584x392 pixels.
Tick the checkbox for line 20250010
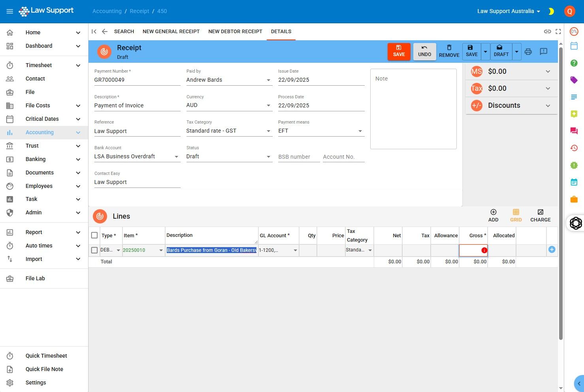(x=94, y=250)
